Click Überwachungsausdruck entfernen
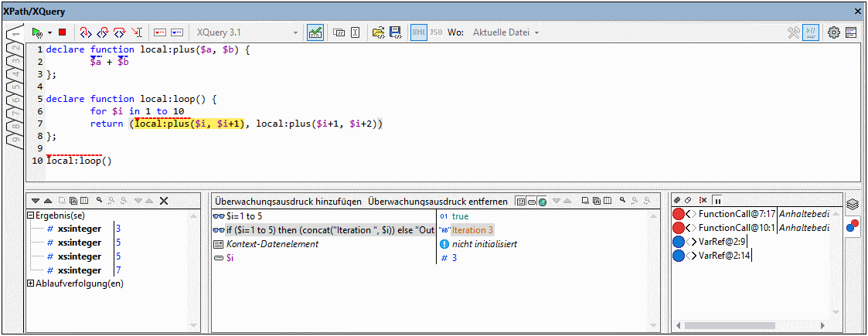The image size is (868, 336). pos(437,201)
